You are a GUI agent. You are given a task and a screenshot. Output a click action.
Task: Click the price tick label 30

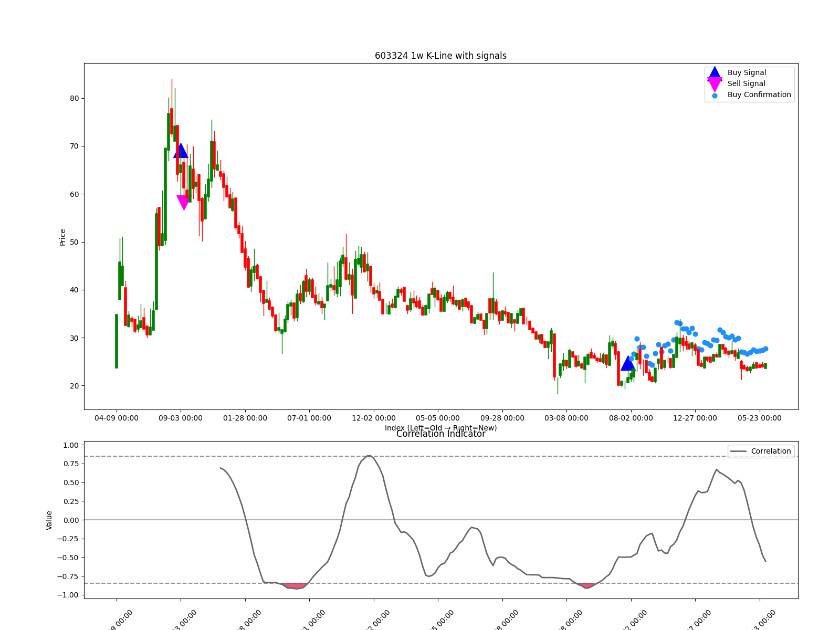coord(75,338)
